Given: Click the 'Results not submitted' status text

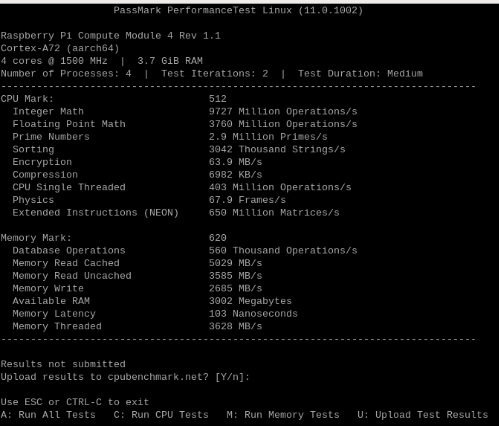Looking at the screenshot, I should (63, 364).
